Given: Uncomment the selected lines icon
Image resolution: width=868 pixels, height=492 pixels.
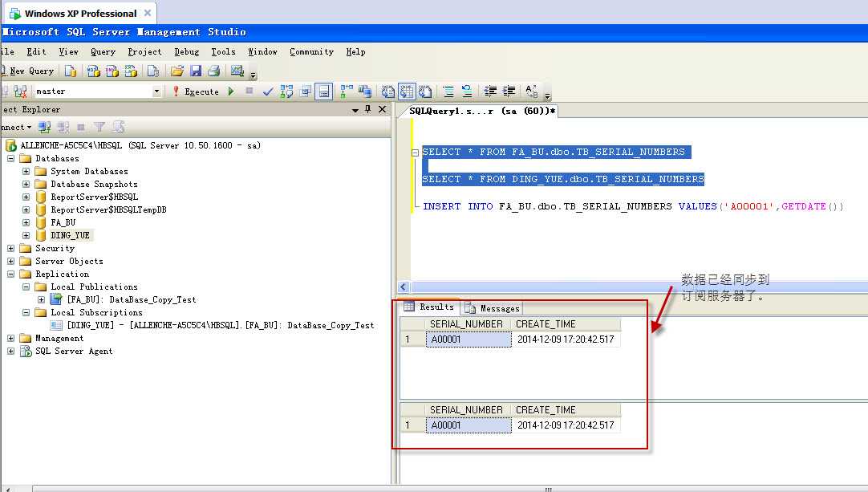Looking at the screenshot, I should (x=467, y=91).
